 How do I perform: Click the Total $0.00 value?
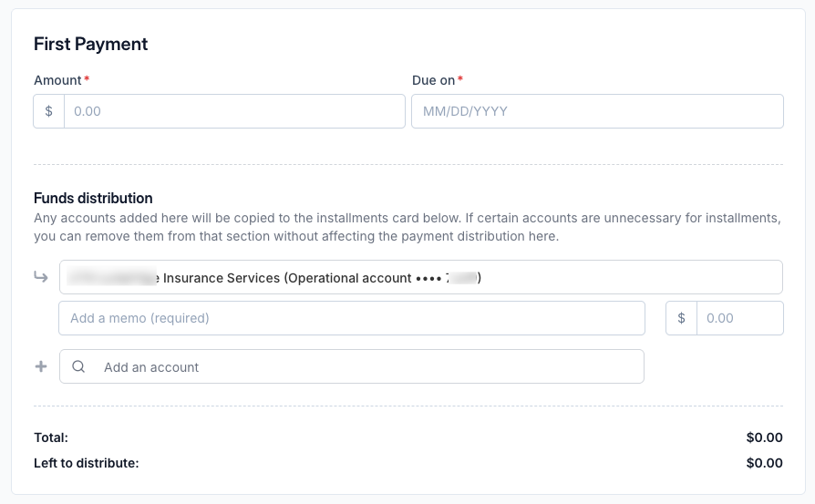tap(764, 437)
